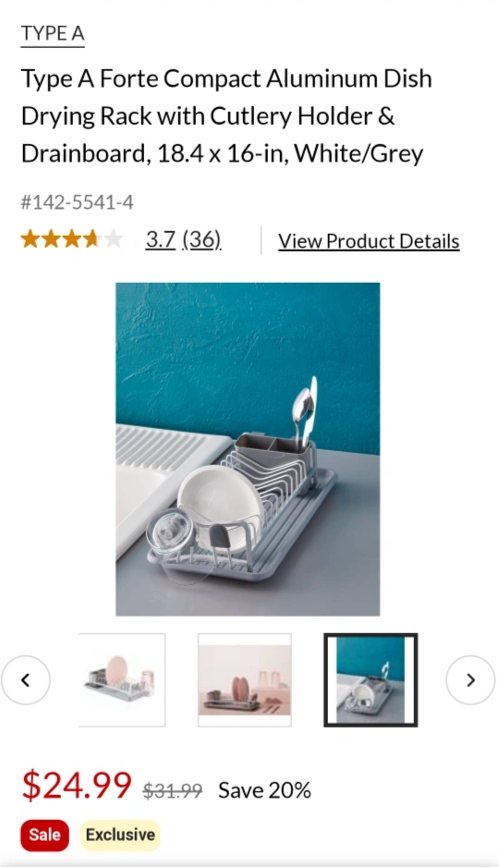
Task: Select the teal-background highlighted thumbnail
Action: [371, 679]
